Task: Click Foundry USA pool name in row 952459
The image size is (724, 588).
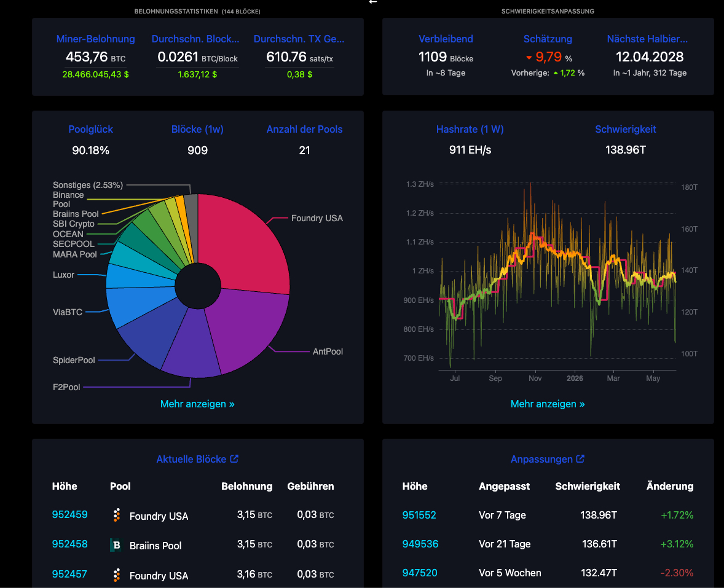Action: point(159,516)
